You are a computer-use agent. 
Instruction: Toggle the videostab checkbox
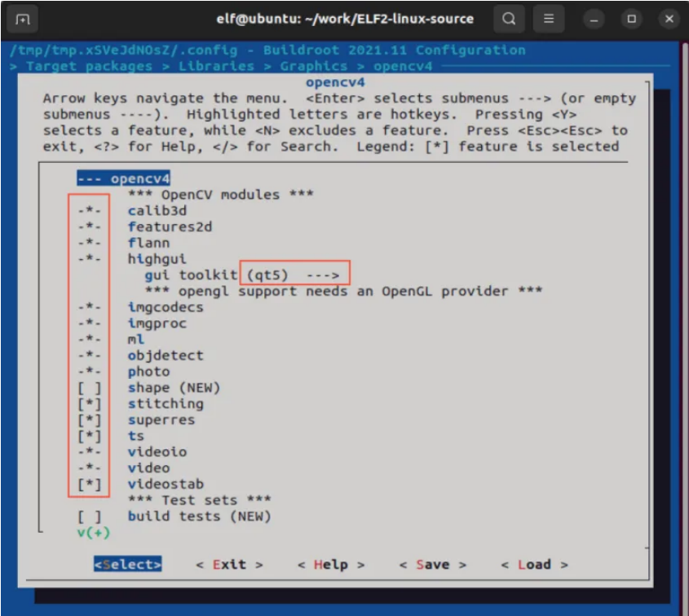click(x=89, y=484)
